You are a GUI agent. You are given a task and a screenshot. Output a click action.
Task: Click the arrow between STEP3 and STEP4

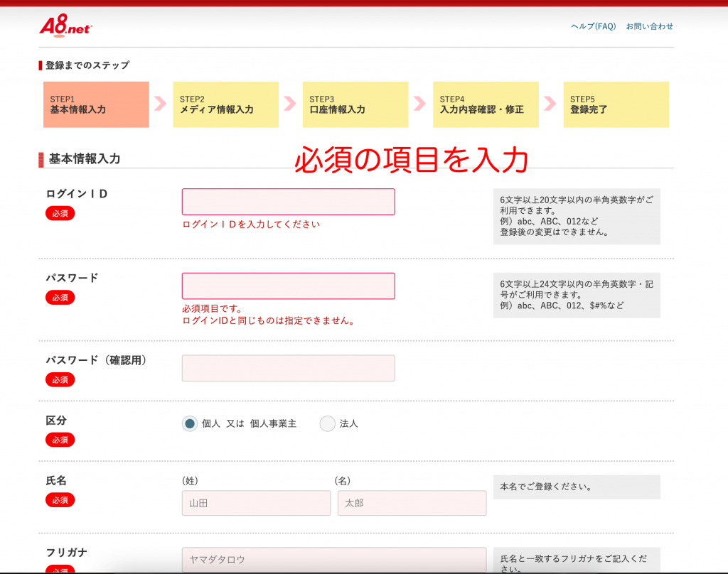[x=420, y=104]
